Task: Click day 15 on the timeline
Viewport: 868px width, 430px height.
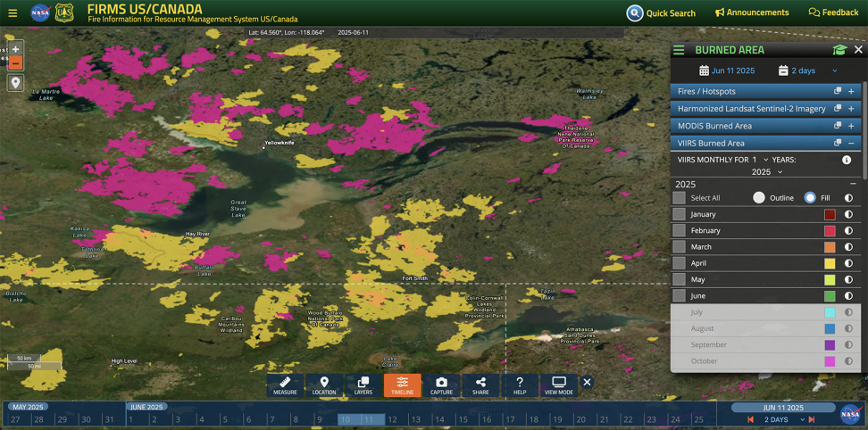Action: (463, 419)
